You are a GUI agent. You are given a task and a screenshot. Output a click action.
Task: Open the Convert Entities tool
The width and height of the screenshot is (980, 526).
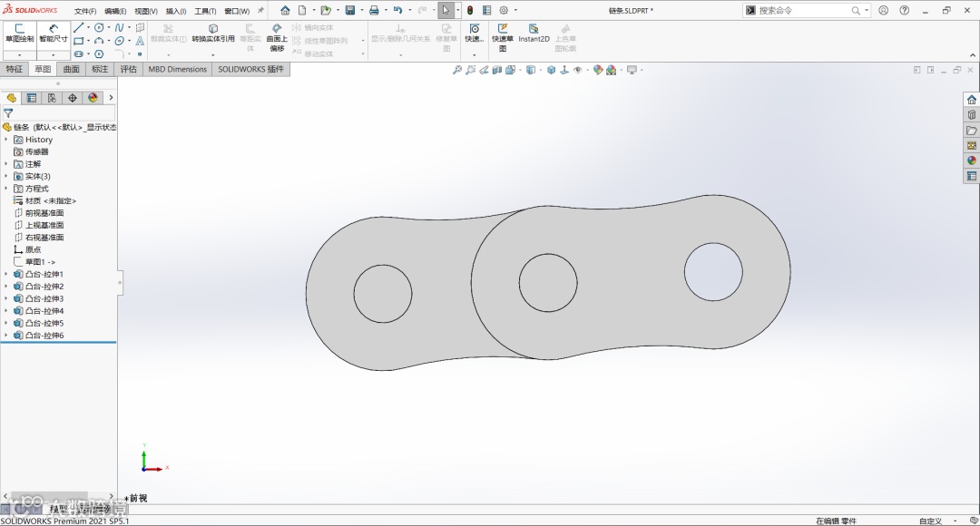click(213, 33)
